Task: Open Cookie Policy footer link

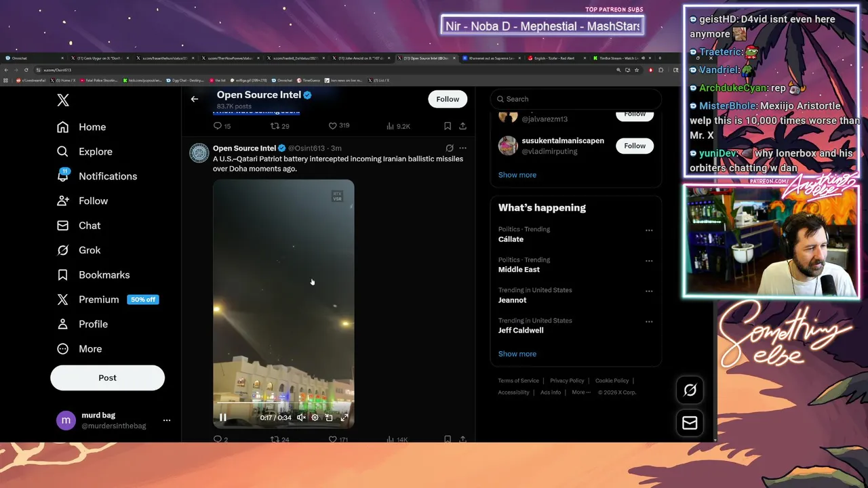Action: pyautogui.click(x=612, y=381)
